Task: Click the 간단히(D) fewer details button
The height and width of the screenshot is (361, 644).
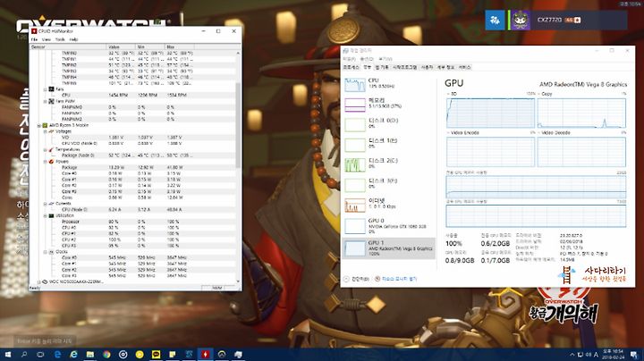Action: (357, 279)
